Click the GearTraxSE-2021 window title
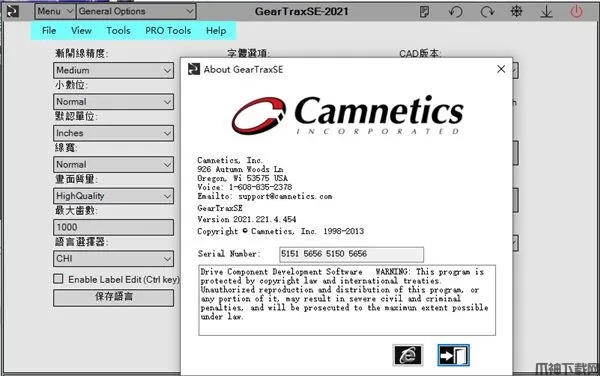The width and height of the screenshot is (600, 376). click(302, 11)
